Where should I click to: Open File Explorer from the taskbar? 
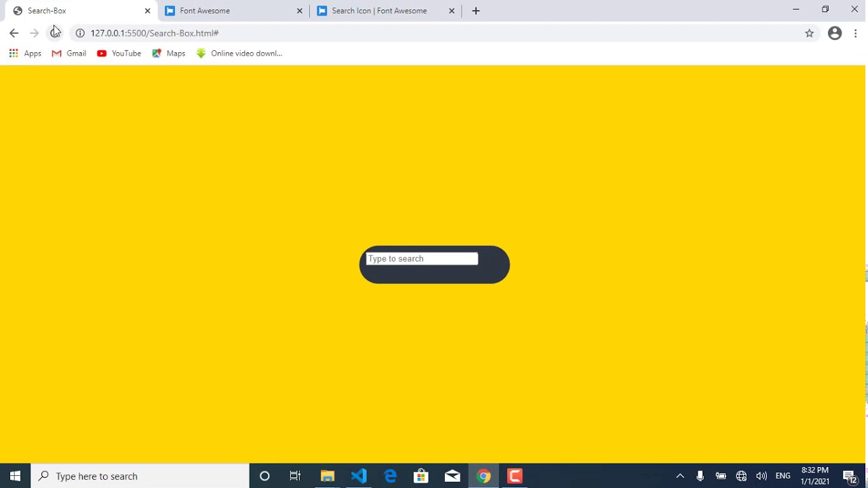pos(328,476)
